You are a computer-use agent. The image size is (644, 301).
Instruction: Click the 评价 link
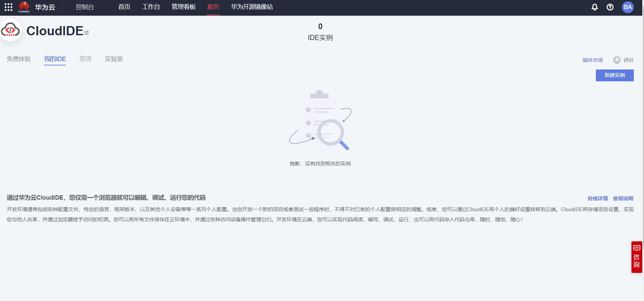[x=628, y=60]
